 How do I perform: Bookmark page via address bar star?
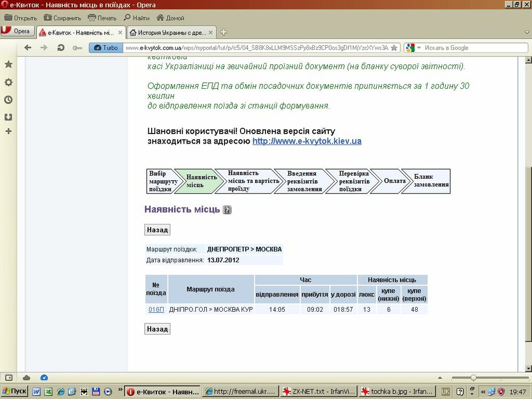[x=394, y=48]
